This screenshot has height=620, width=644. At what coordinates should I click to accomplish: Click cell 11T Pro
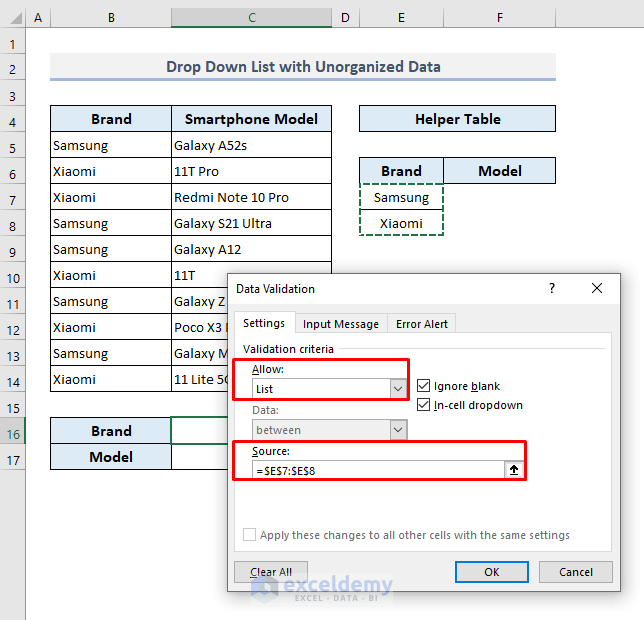pos(251,171)
